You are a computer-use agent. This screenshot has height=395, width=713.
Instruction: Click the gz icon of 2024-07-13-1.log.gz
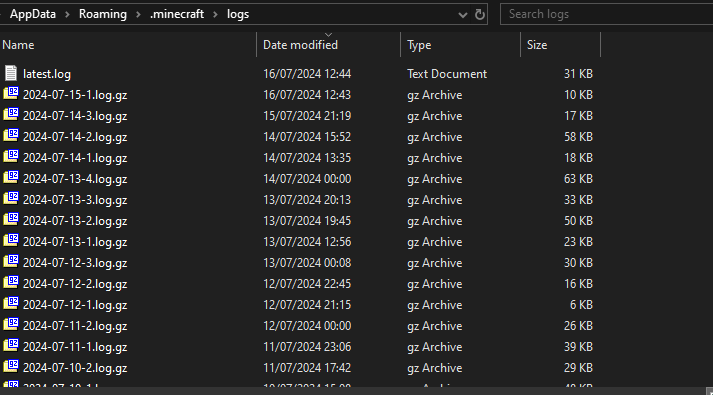coord(11,240)
